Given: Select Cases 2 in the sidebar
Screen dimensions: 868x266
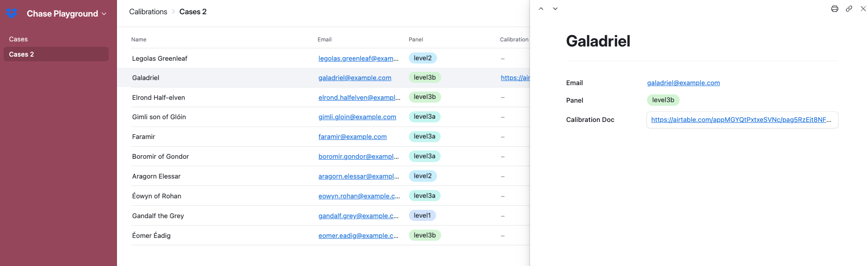Looking at the screenshot, I should (22, 54).
